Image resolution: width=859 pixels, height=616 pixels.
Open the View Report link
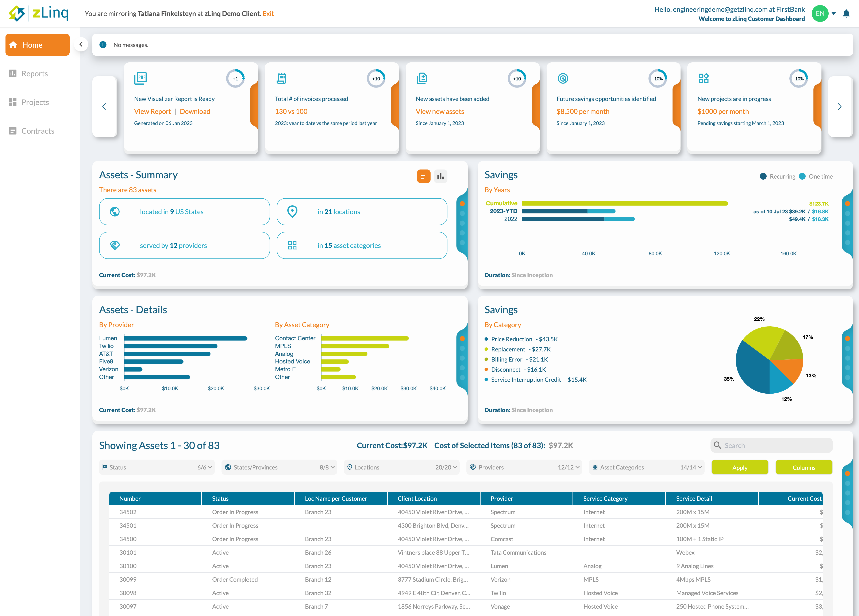(153, 111)
